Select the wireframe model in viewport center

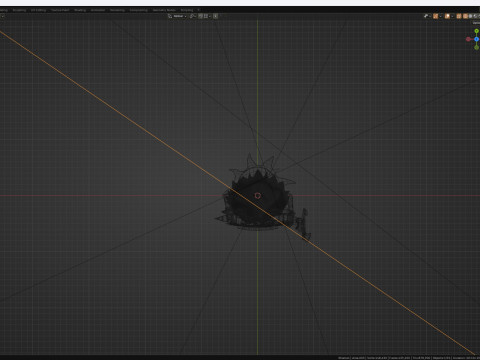tap(262, 197)
